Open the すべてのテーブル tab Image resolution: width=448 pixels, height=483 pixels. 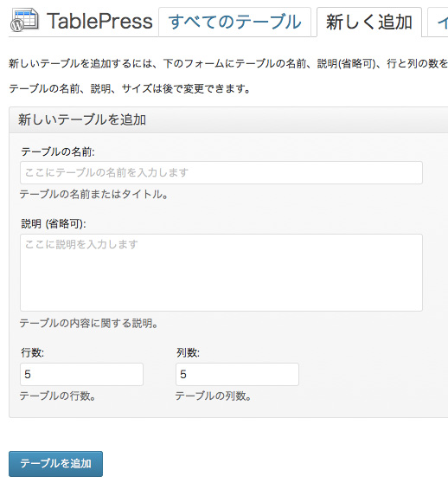tap(234, 23)
